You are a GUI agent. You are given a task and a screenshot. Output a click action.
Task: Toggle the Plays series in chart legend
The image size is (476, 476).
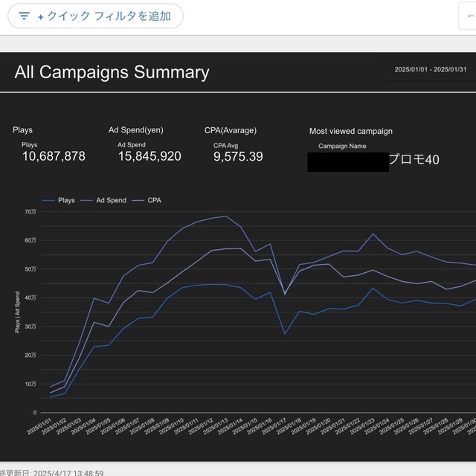[x=66, y=200]
